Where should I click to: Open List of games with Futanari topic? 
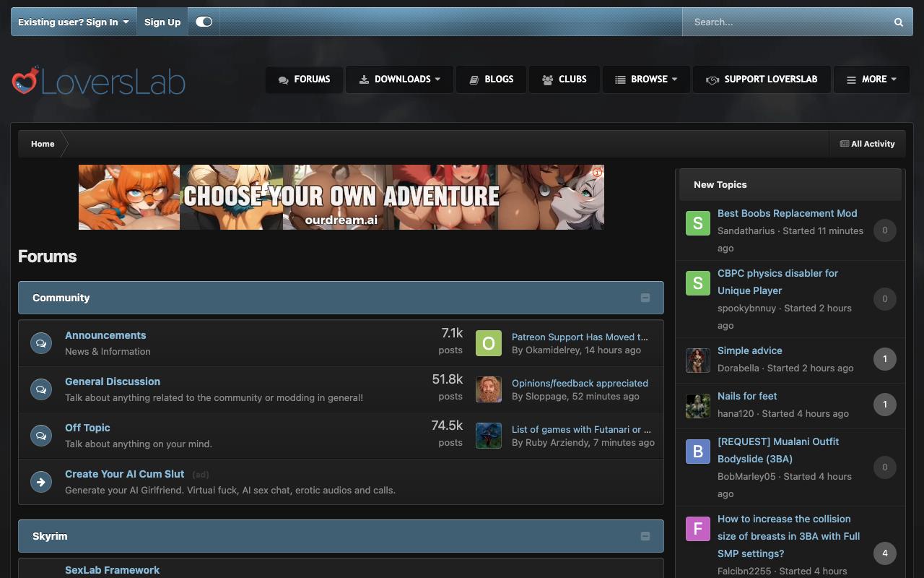581,429
